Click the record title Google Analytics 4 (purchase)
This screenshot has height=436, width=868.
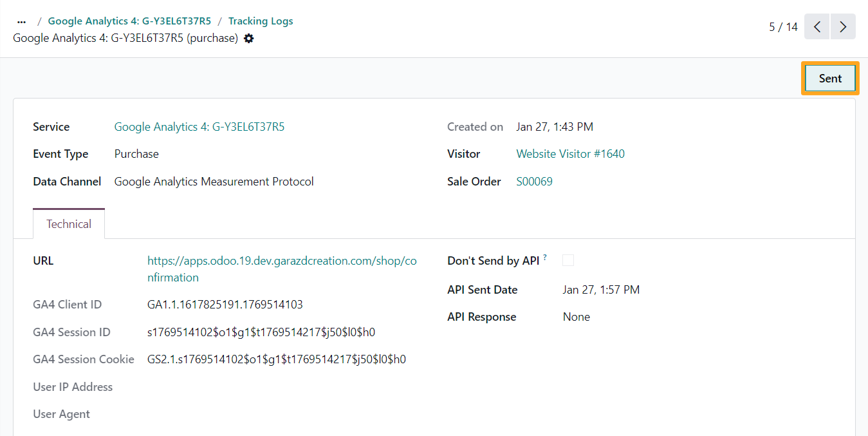(125, 39)
